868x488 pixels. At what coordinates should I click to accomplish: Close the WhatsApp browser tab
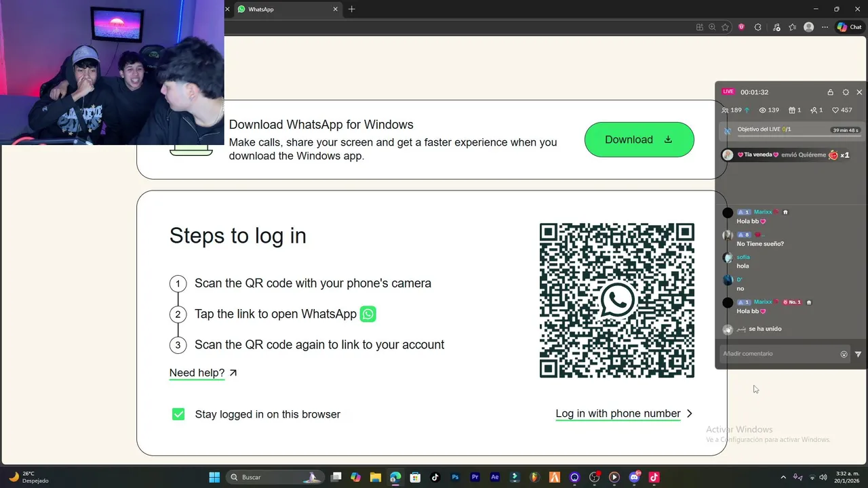tap(335, 9)
